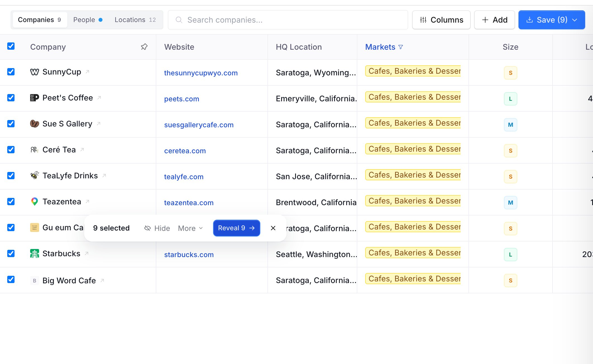Open the Save (9) dropdown
This screenshot has width=593, height=364.
coord(552,20)
